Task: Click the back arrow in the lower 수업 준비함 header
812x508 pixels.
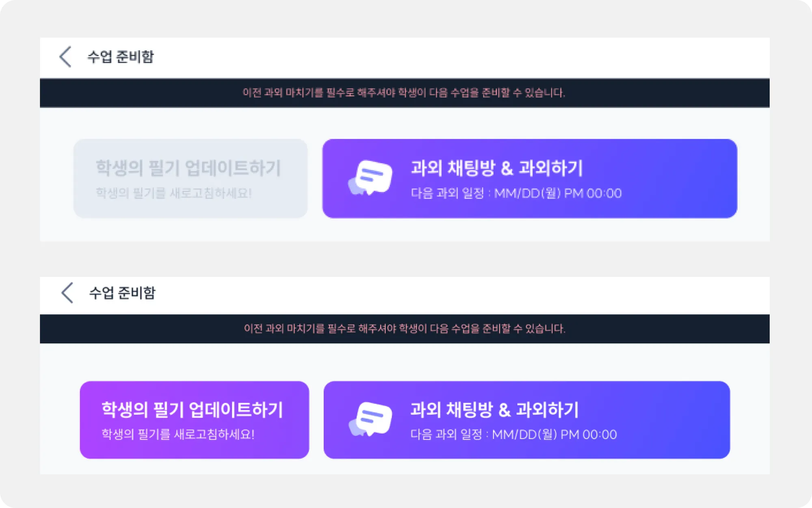Action: [x=67, y=293]
